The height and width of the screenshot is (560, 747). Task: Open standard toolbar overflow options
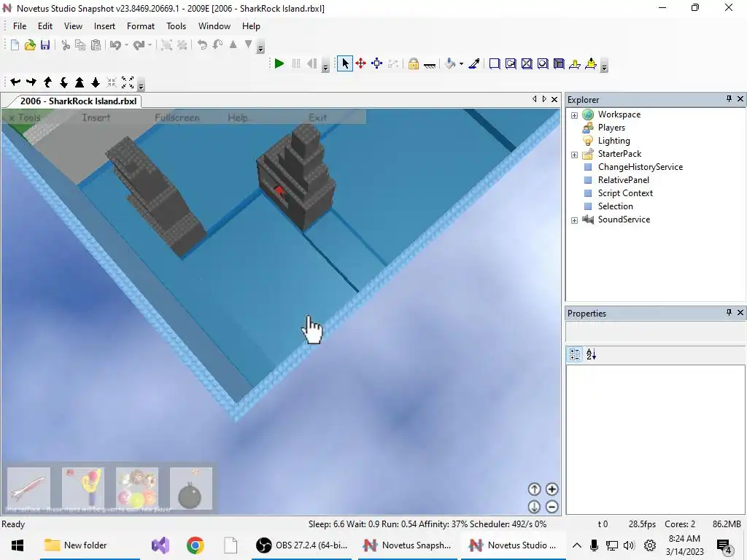(260, 47)
